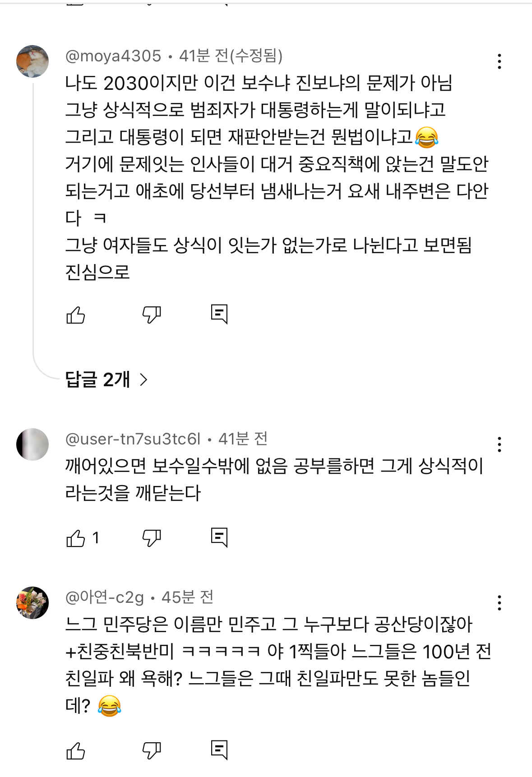Open more options for @user-tn7su3tc6l comment
Viewport: 532px width, 777px height.
499,444
